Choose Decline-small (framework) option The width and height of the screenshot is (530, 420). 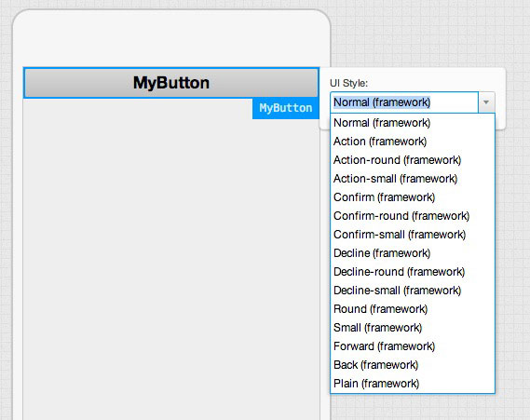[x=413, y=291]
